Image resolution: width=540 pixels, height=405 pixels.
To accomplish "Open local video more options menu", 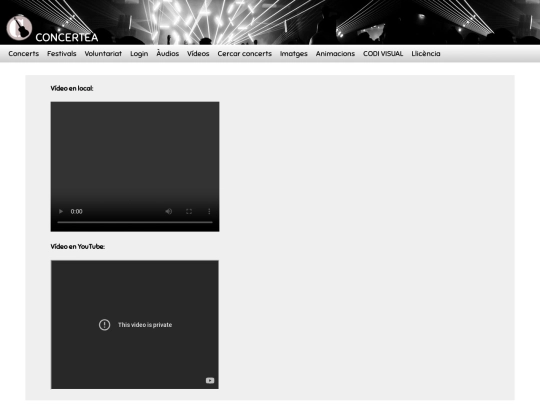I will coord(209,211).
